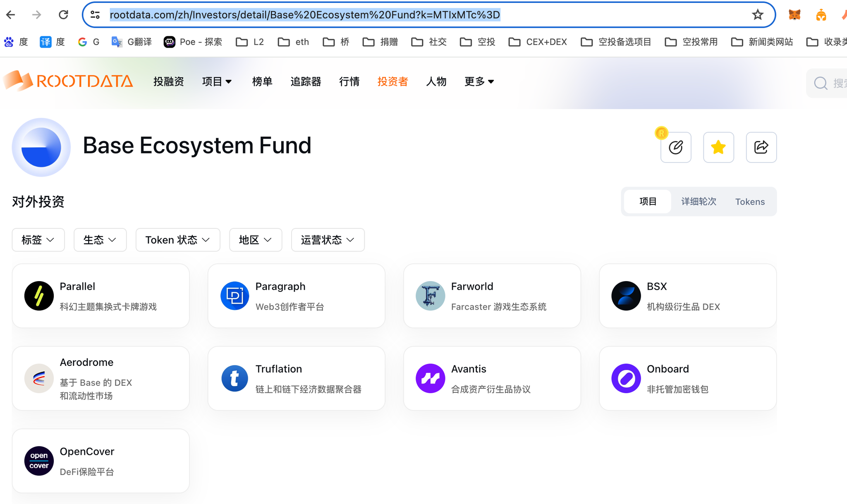Image resolution: width=847 pixels, height=504 pixels.
Task: Click the OpenCover project logo
Action: click(x=39, y=461)
